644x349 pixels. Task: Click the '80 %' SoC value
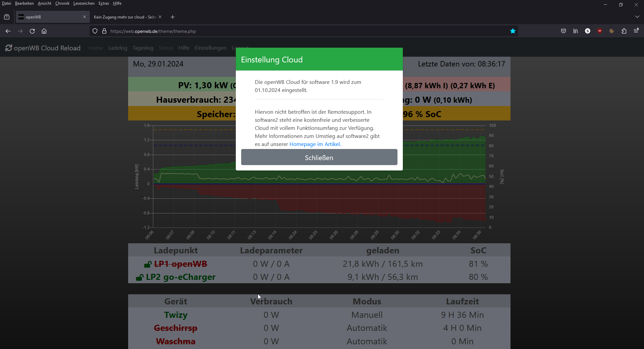point(478,277)
